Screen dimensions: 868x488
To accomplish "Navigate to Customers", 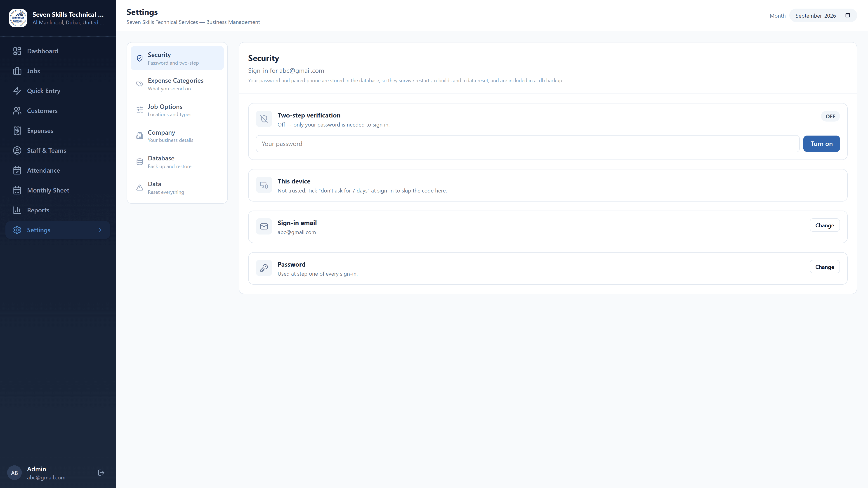I will 58,111.
